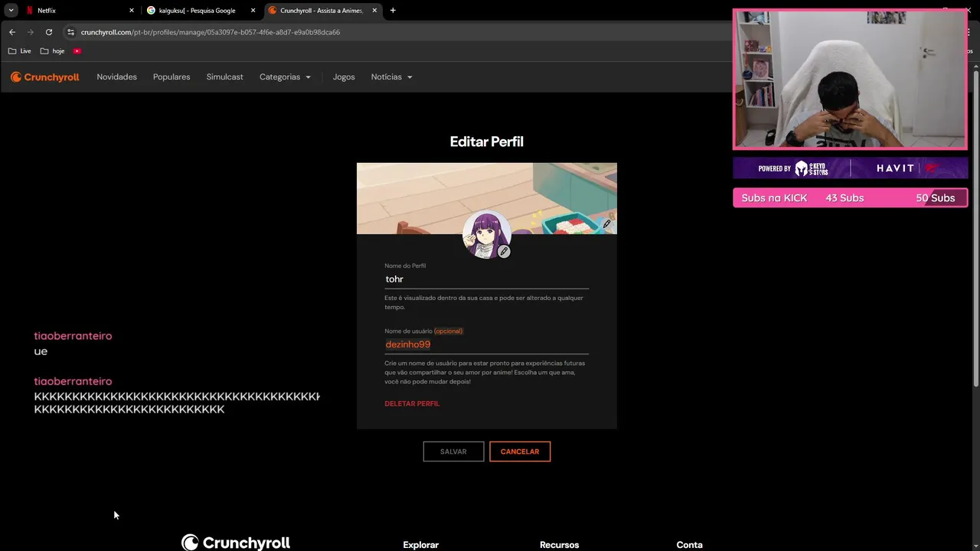The width and height of the screenshot is (980, 551).
Task: Open the site information icon in the address bar
Action: coord(70,32)
